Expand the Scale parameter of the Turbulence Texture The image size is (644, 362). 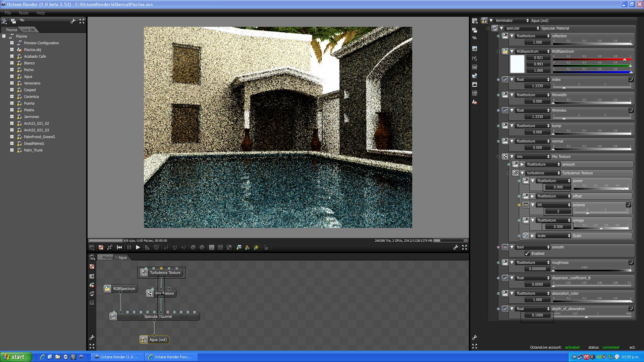(533, 236)
